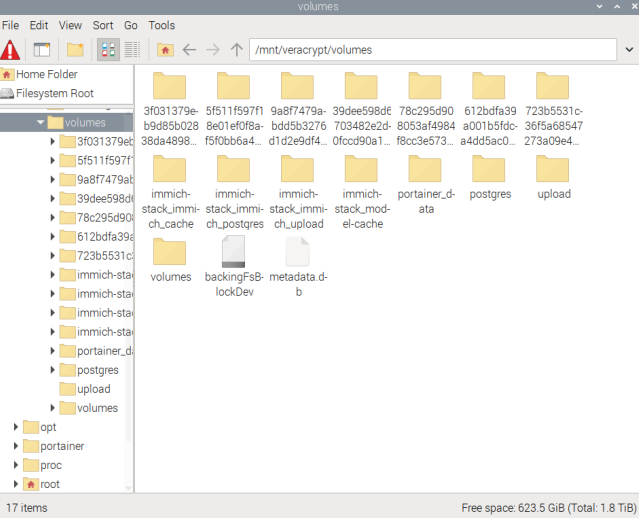Click the free space status bar text

click(x=549, y=508)
